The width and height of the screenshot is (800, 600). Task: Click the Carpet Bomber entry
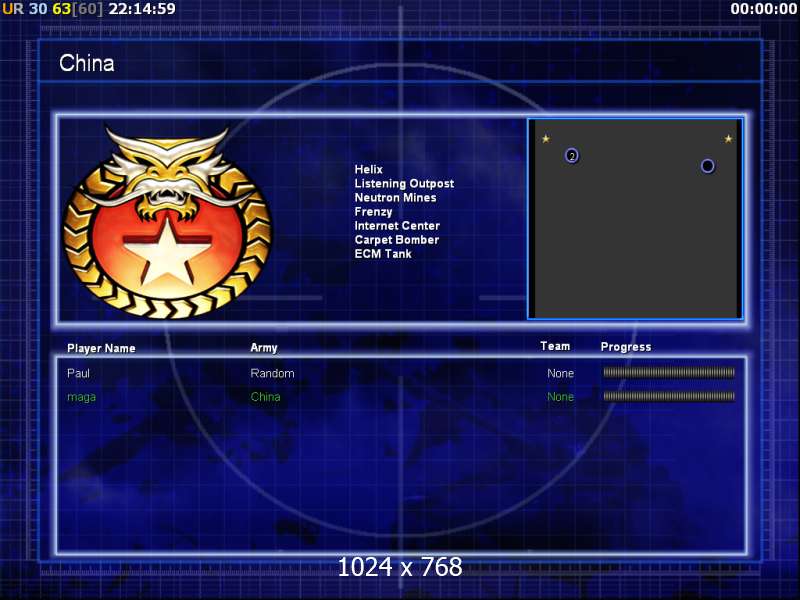(396, 240)
